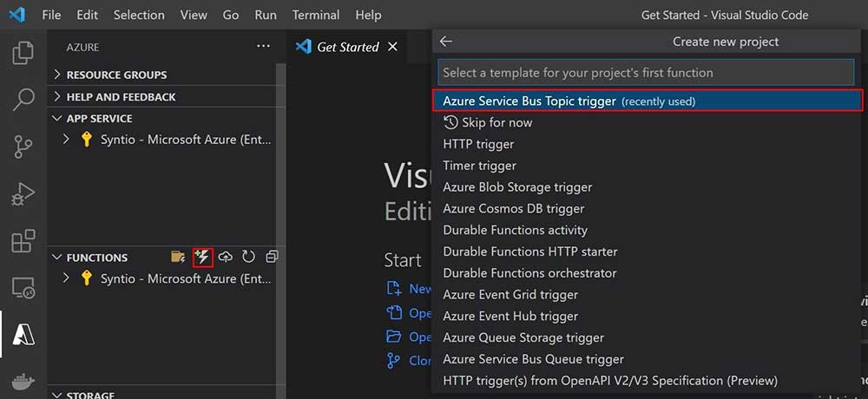Click the template search input field
The width and height of the screenshot is (868, 399).
coord(646,73)
